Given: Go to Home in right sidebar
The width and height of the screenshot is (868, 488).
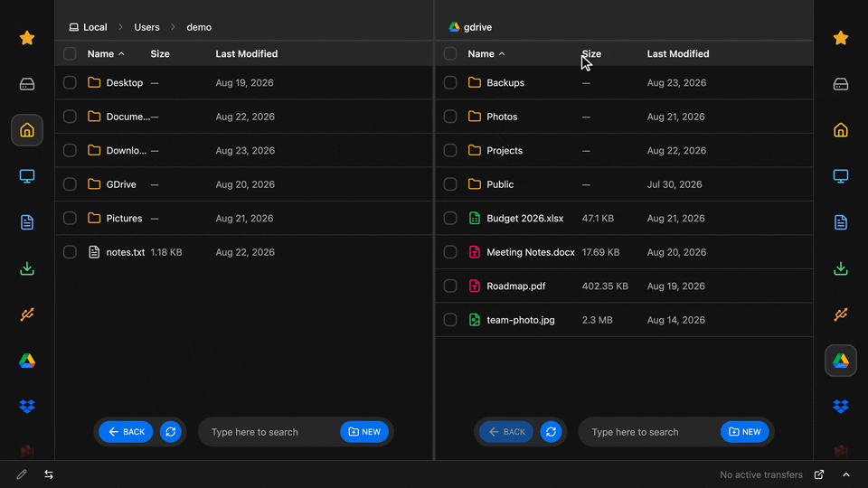Looking at the screenshot, I should [x=841, y=130].
